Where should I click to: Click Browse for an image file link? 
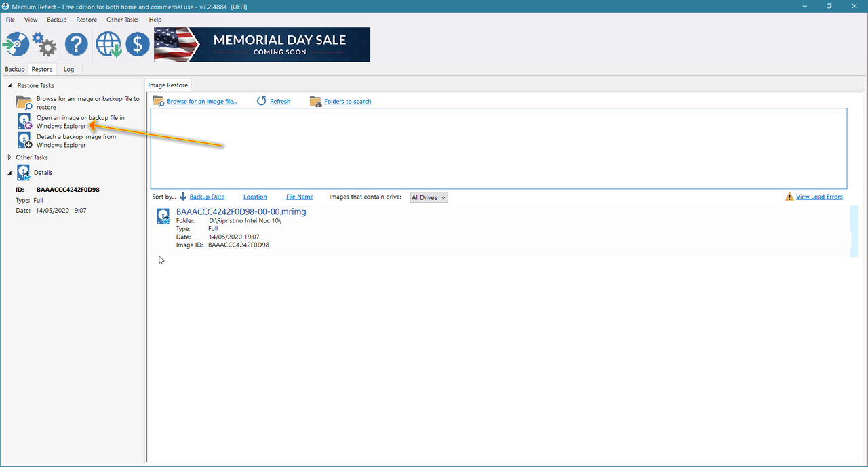point(202,101)
